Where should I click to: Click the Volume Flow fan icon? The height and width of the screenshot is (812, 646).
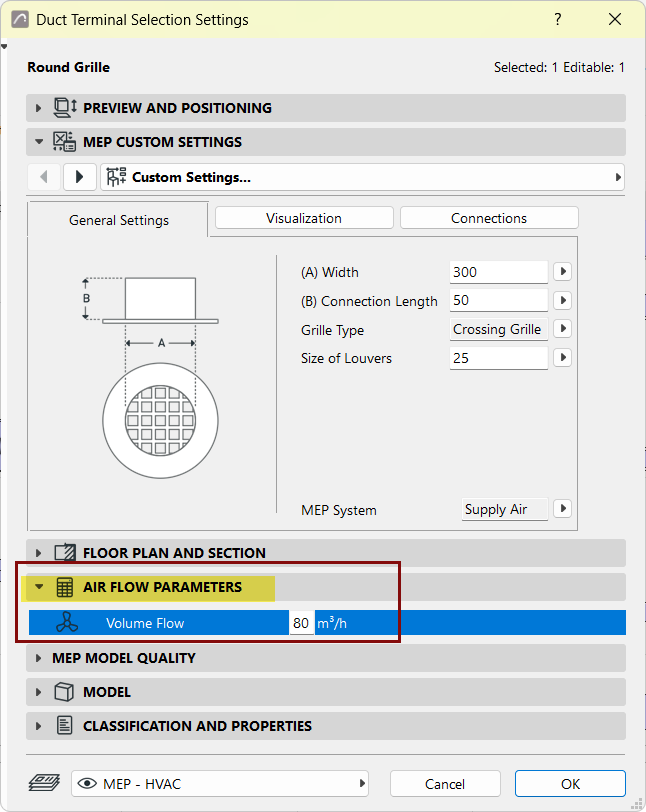coord(67,622)
